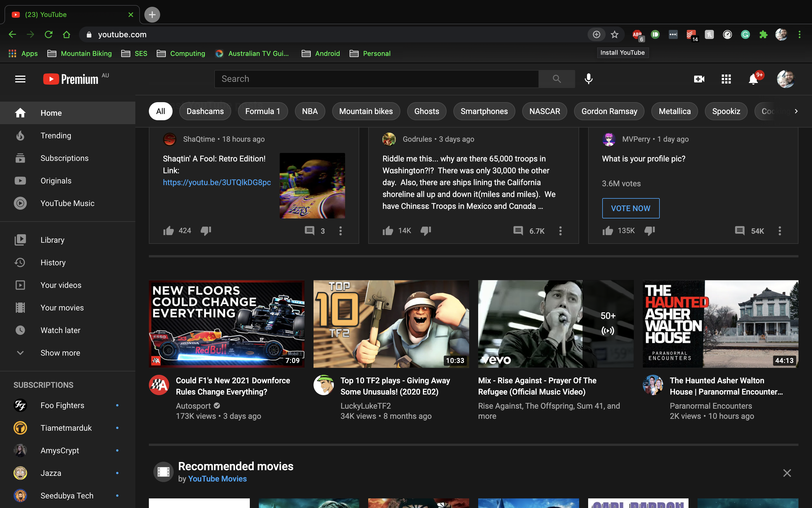Select the All filter chip

(160, 111)
